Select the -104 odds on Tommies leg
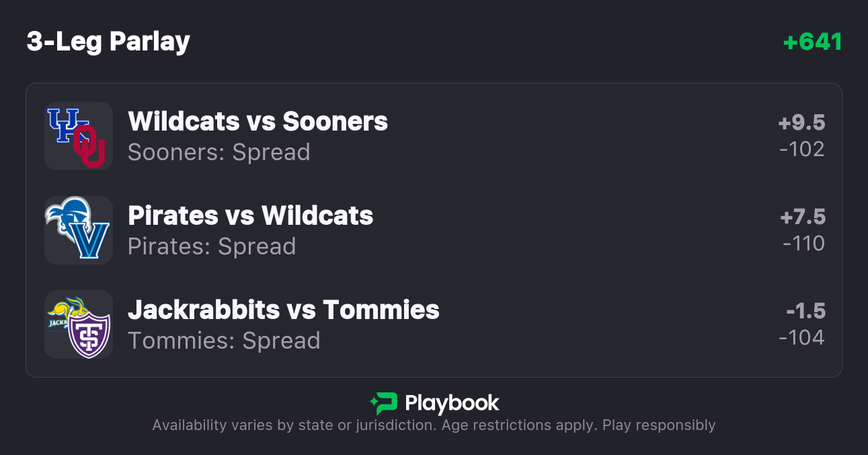The height and width of the screenshot is (455, 868). point(801,337)
